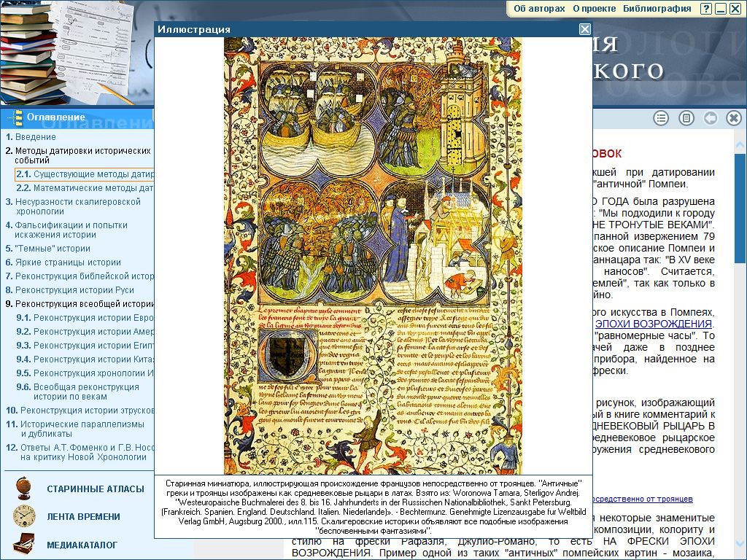Click the document page view icon

click(x=686, y=117)
